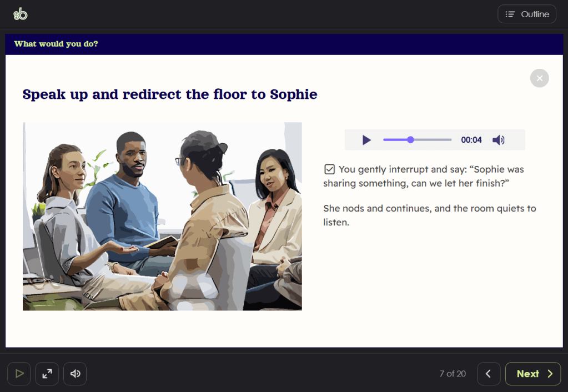
Task: Mute the audio clip using its speaker icon
Action: point(498,140)
